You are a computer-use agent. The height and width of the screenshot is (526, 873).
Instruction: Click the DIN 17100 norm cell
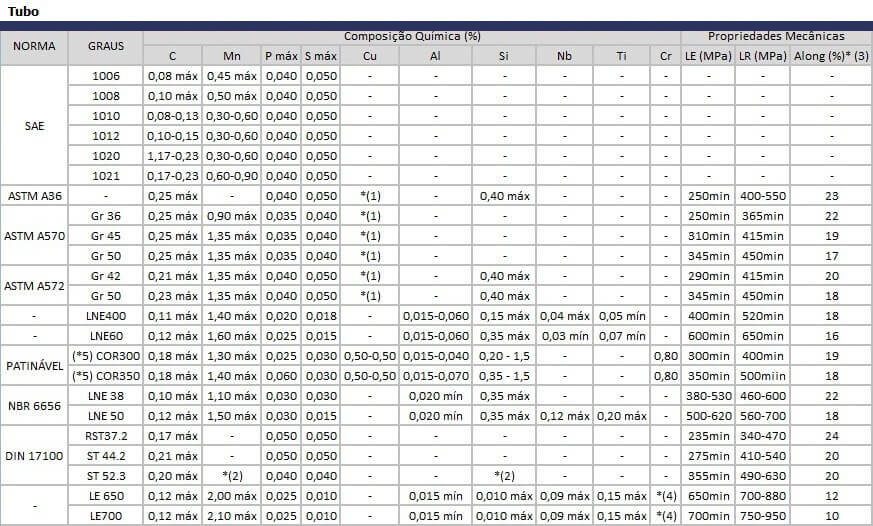tap(34, 456)
